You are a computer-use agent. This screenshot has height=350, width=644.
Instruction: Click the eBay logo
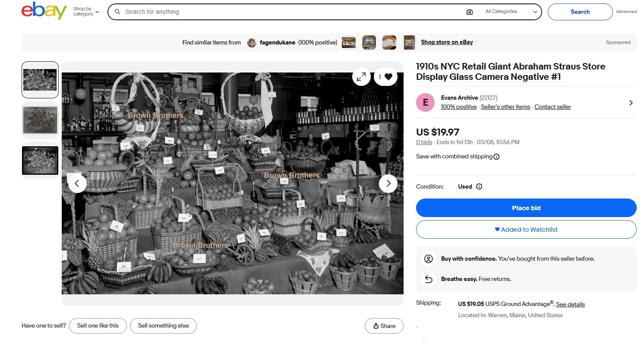click(x=44, y=12)
